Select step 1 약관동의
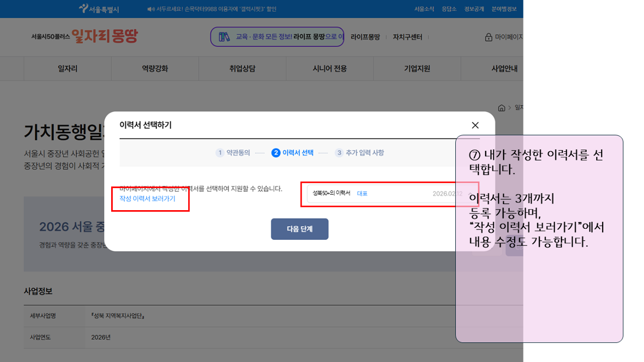644x362 pixels. 233,153
